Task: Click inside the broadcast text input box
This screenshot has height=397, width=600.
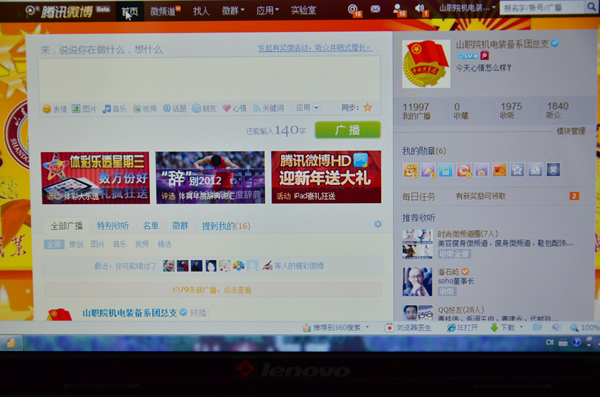Action: pyautogui.click(x=209, y=79)
